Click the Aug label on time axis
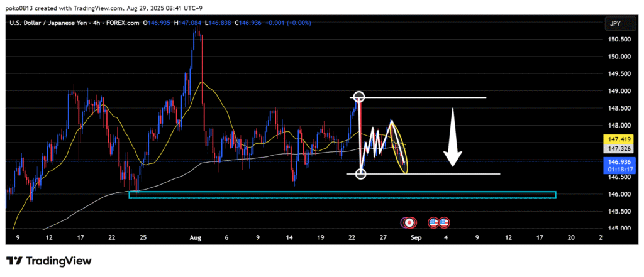The image size is (644, 277). (194, 238)
